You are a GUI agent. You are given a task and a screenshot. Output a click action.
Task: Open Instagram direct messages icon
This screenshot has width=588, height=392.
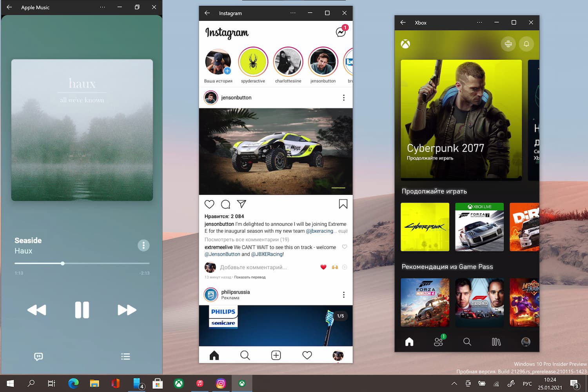click(x=341, y=32)
